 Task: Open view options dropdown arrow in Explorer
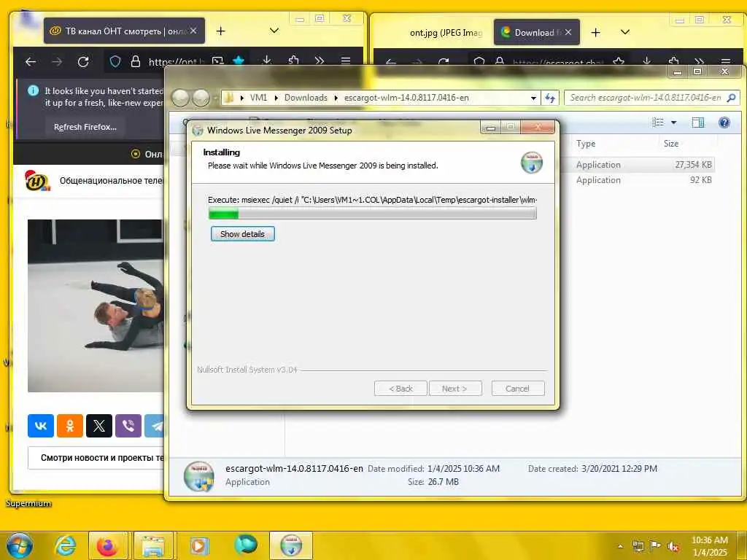(x=673, y=122)
